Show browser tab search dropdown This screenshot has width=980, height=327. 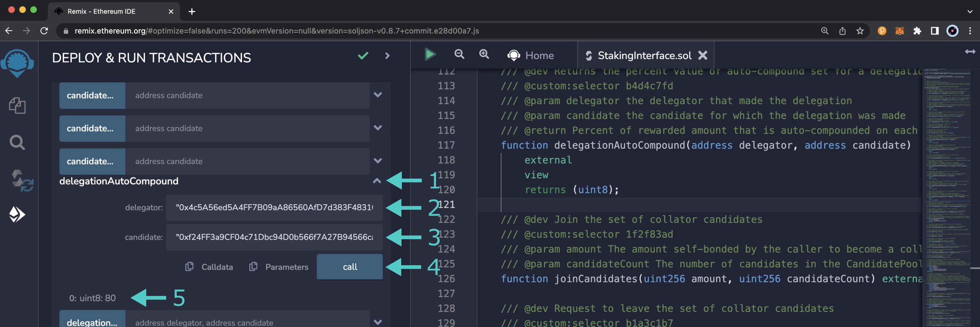970,11
